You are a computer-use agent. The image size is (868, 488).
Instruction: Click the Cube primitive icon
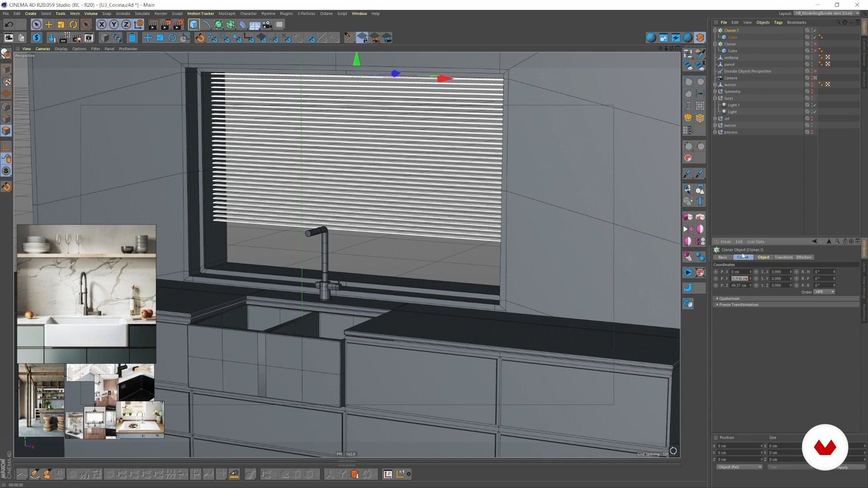[x=194, y=24]
